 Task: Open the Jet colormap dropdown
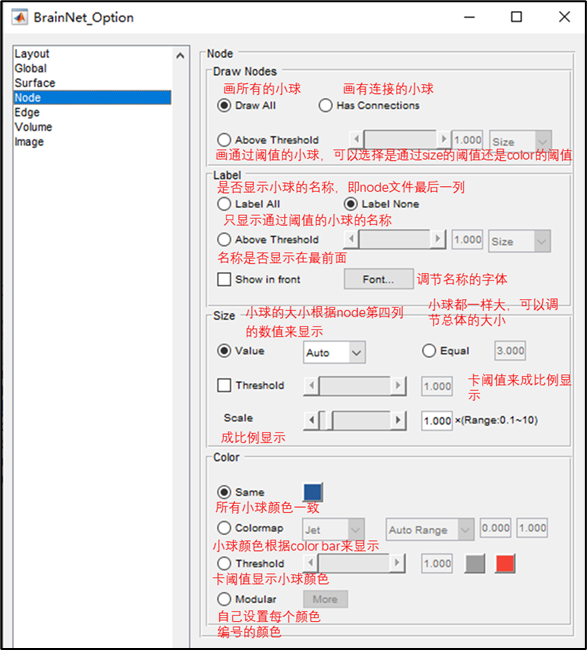tap(333, 529)
